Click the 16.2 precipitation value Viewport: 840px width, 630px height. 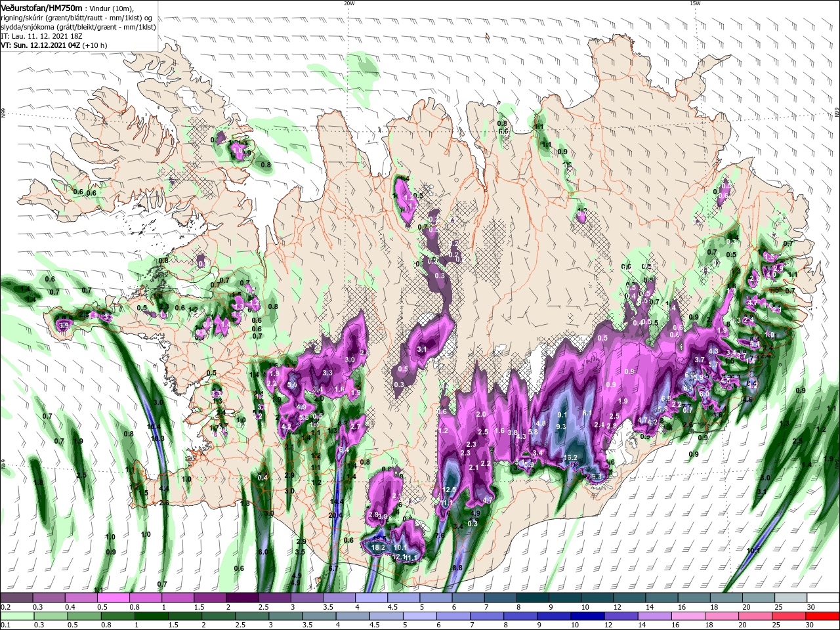tap(570, 457)
